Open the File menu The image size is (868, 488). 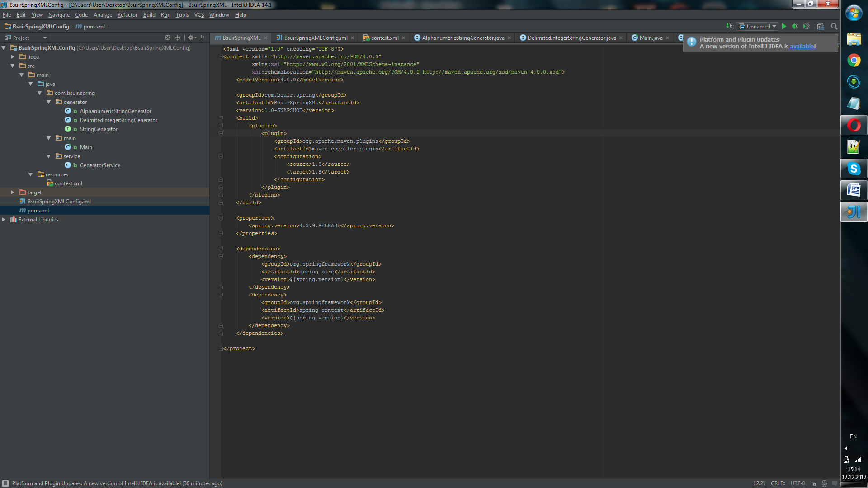(7, 15)
